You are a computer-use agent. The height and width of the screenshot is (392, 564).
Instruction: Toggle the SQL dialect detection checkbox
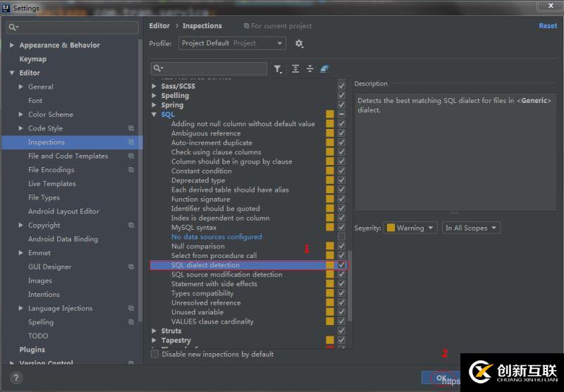coord(341,265)
